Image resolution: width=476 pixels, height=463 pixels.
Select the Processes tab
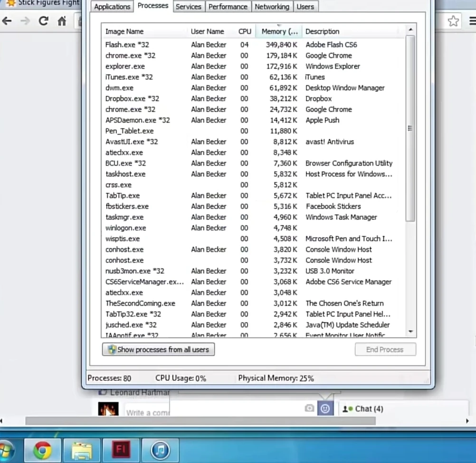[x=153, y=6]
